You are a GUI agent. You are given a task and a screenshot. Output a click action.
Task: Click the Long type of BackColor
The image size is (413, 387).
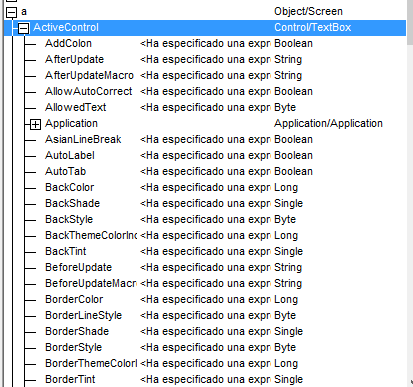point(286,188)
